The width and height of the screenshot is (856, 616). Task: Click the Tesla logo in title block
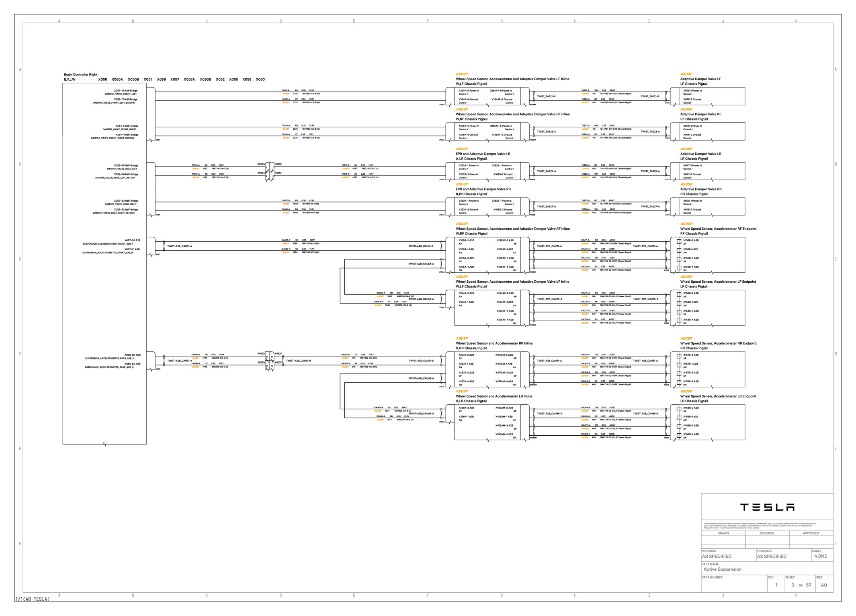(x=767, y=507)
